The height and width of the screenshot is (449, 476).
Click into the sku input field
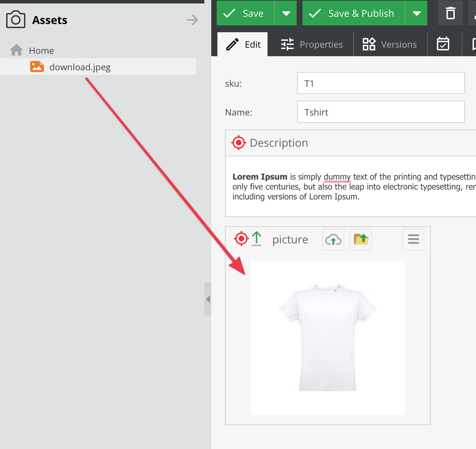tap(381, 83)
